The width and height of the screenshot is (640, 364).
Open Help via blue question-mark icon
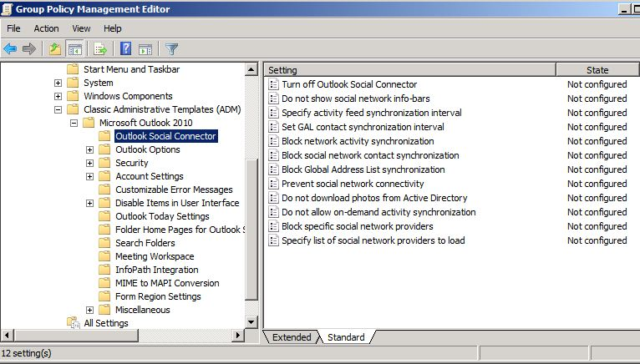point(125,49)
